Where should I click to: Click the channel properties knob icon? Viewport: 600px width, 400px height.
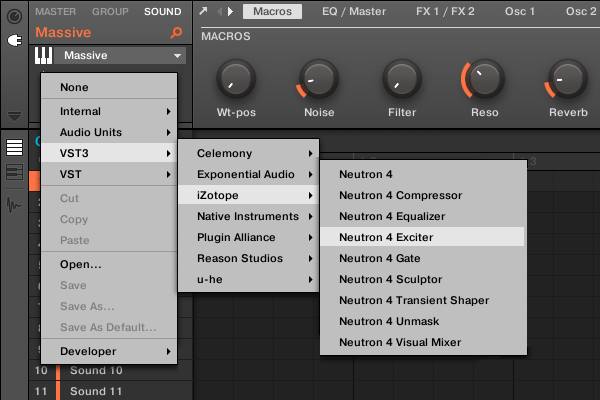[15, 16]
